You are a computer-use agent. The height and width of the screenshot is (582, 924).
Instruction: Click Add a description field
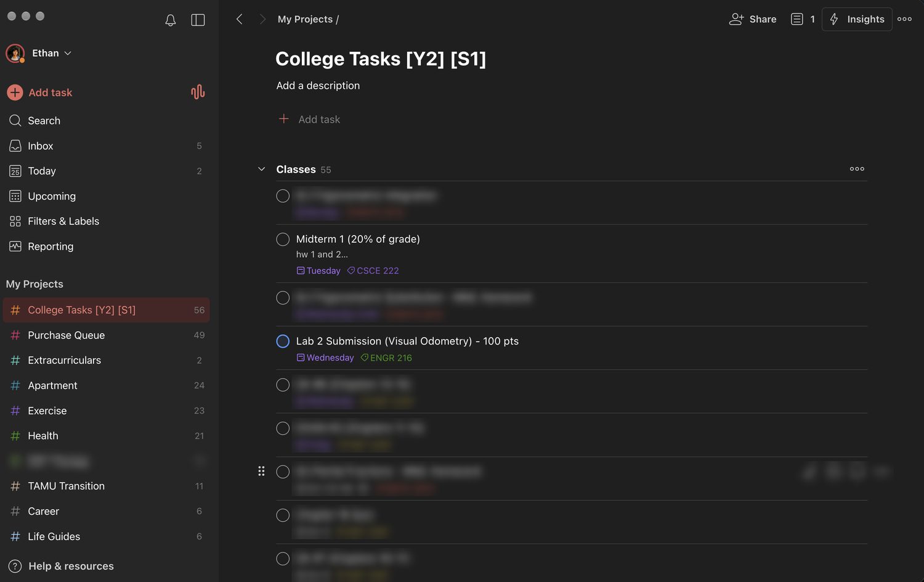click(x=318, y=86)
